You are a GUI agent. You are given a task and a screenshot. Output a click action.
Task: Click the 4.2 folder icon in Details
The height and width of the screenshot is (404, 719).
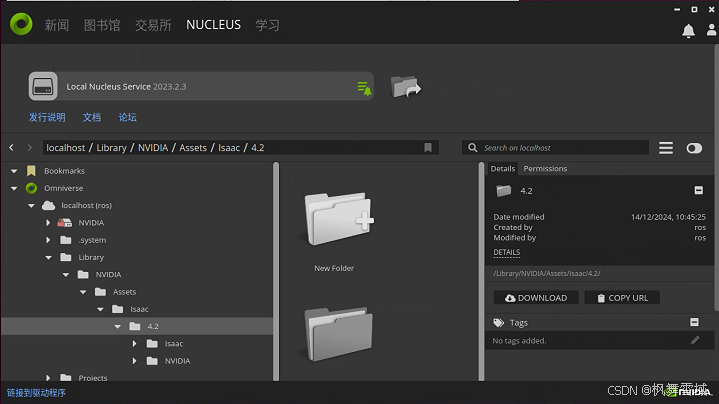tap(503, 191)
